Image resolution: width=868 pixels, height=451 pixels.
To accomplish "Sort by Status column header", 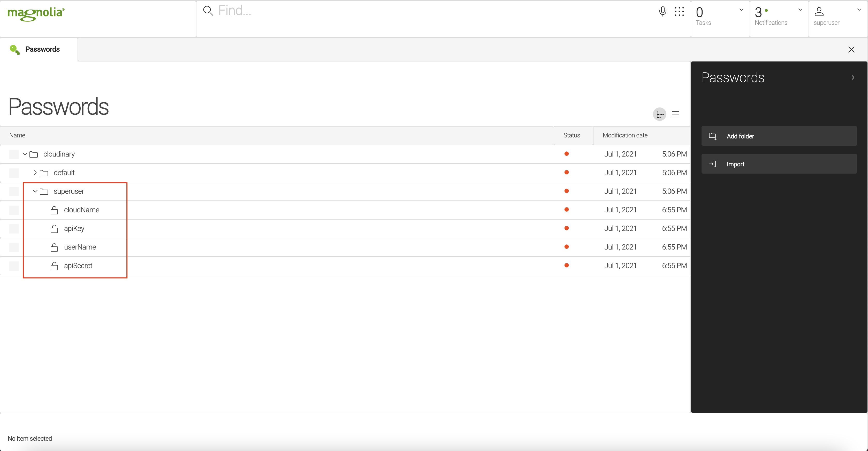I will 573,135.
